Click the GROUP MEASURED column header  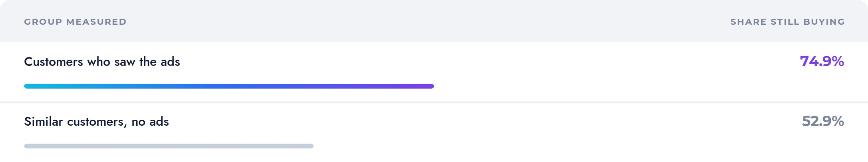coord(75,22)
